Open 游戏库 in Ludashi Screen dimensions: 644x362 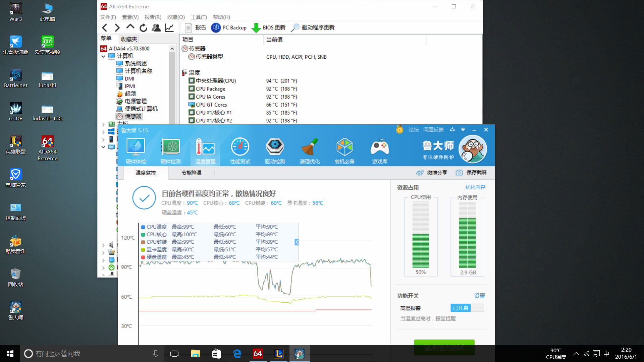[x=380, y=151]
